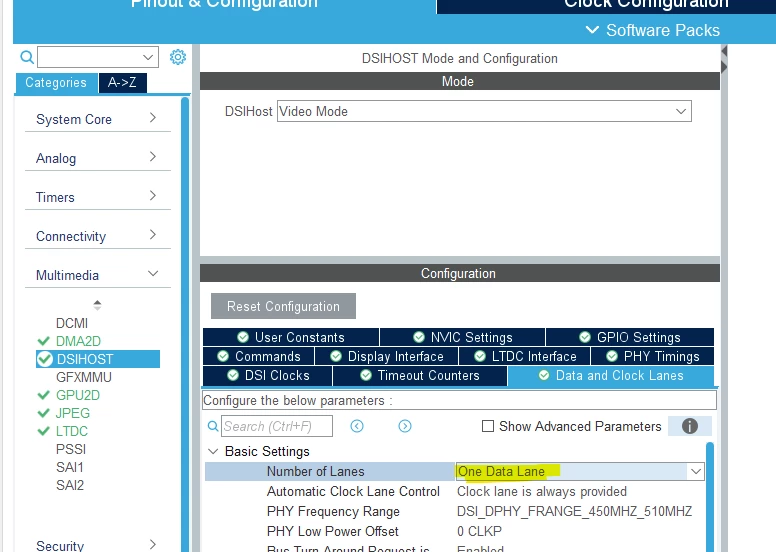Expand the Timers category
Image resolution: width=776 pixels, height=552 pixels.
[97, 197]
